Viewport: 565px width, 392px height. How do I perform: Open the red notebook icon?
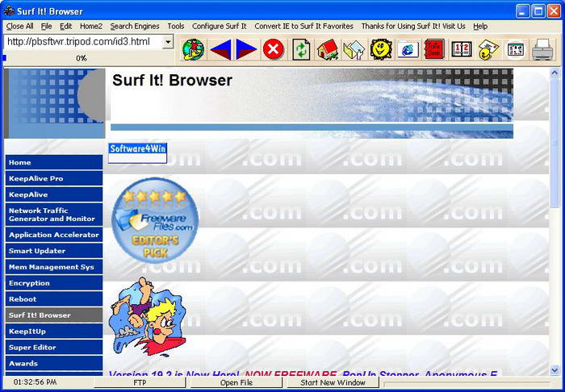tap(434, 49)
